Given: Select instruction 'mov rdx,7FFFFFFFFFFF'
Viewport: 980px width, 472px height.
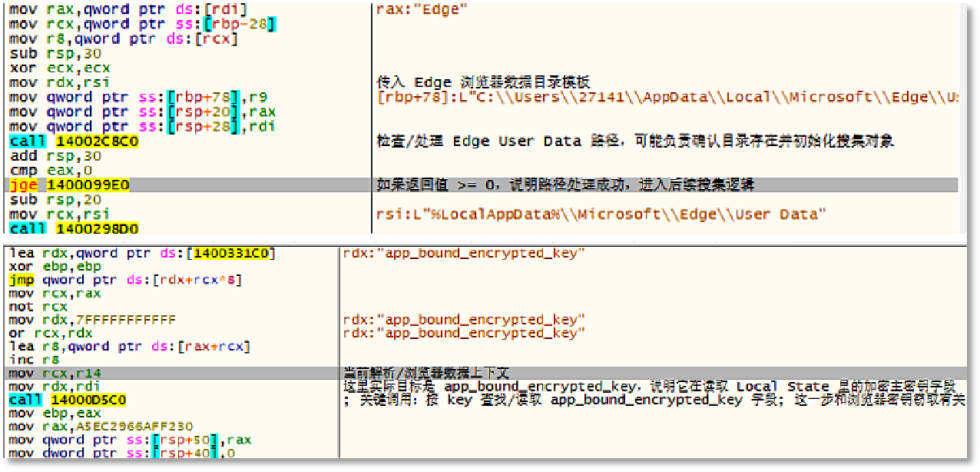Looking at the screenshot, I should click(93, 320).
